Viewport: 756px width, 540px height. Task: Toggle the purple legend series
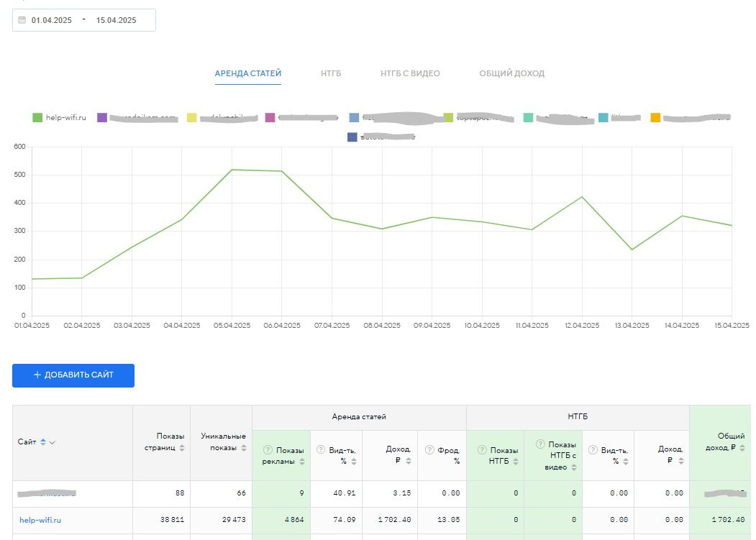pos(102,117)
